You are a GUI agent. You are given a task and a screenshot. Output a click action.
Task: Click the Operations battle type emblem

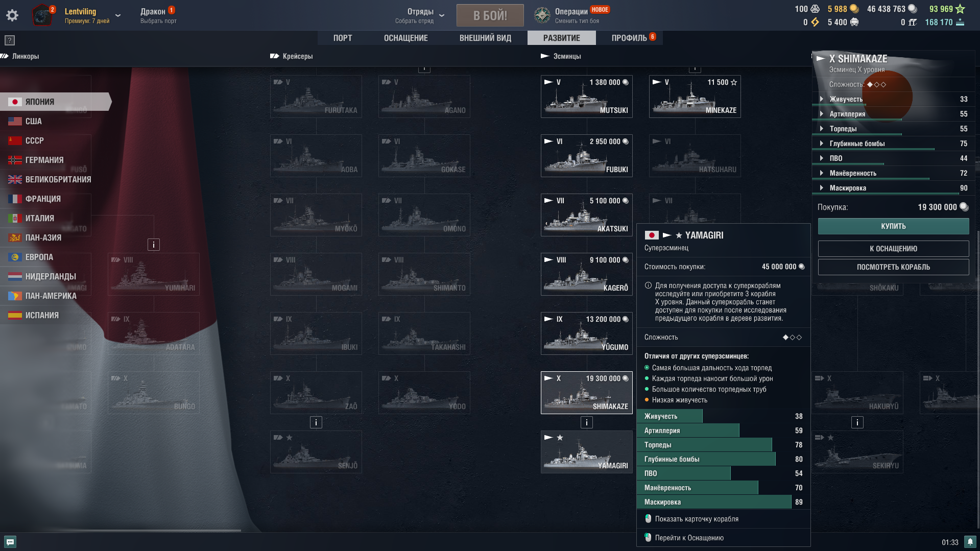(x=542, y=15)
